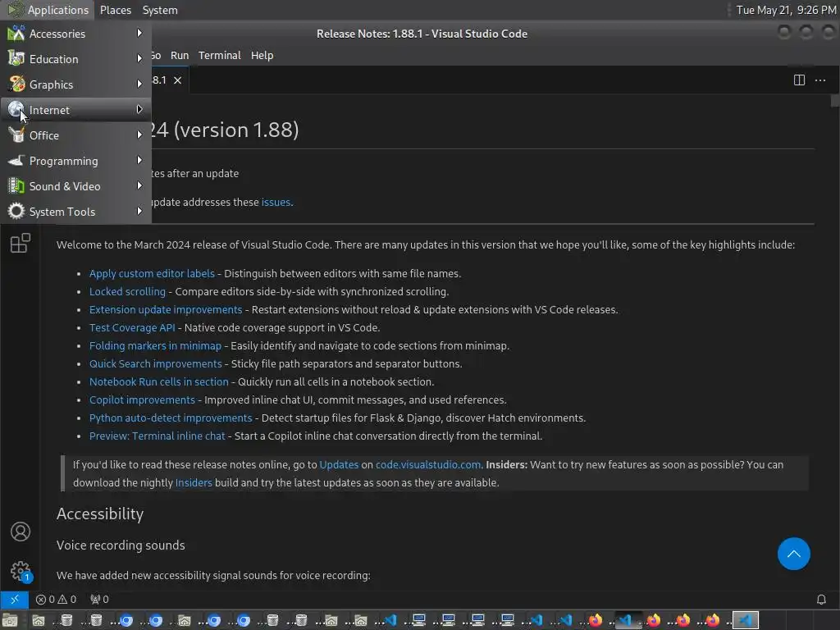Viewport: 840px width, 630px height.
Task: Open the Accessories submenu
Action: pyautogui.click(x=75, y=33)
